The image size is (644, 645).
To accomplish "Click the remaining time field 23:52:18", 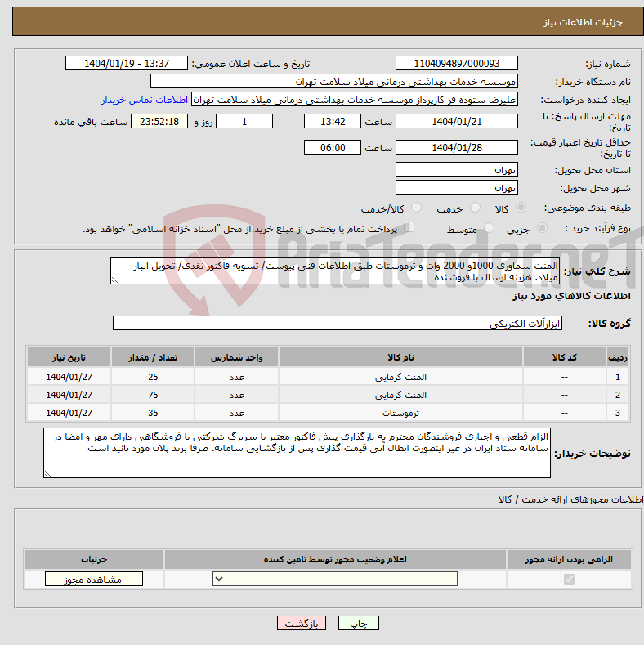I will [x=159, y=121].
